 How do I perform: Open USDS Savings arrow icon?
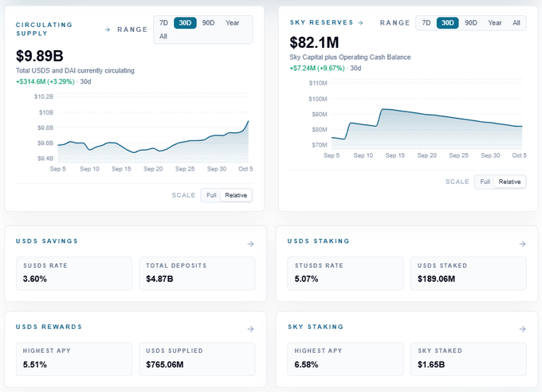click(250, 244)
